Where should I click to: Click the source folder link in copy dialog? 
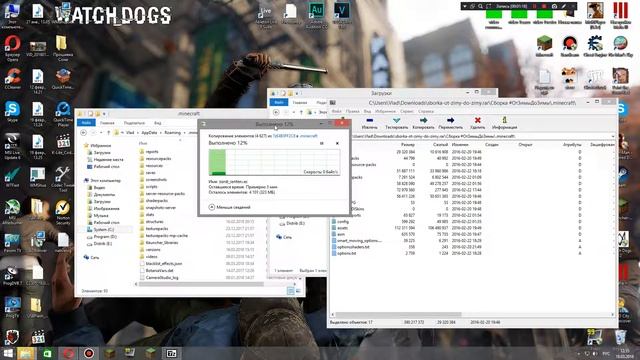pos(284,136)
